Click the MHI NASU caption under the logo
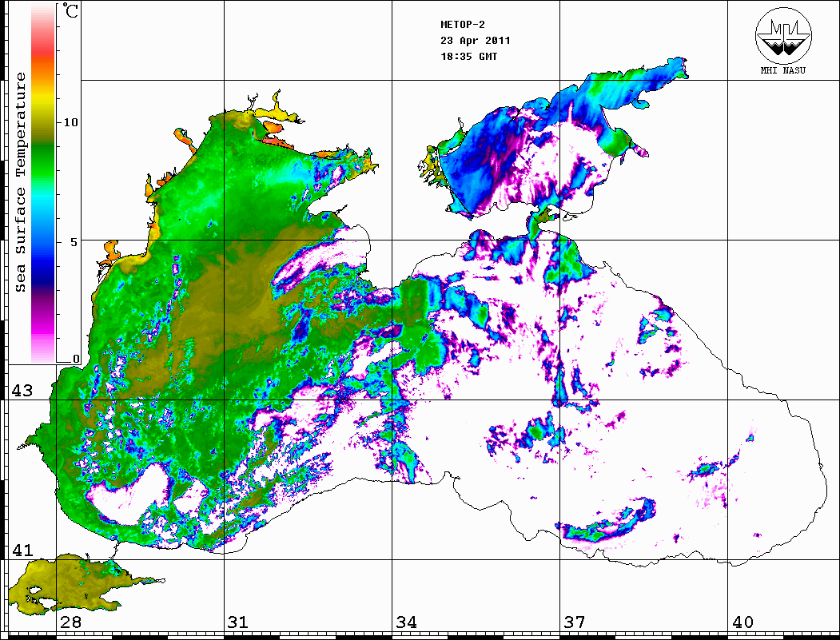Screen dimensions: 840x640 [x=782, y=70]
